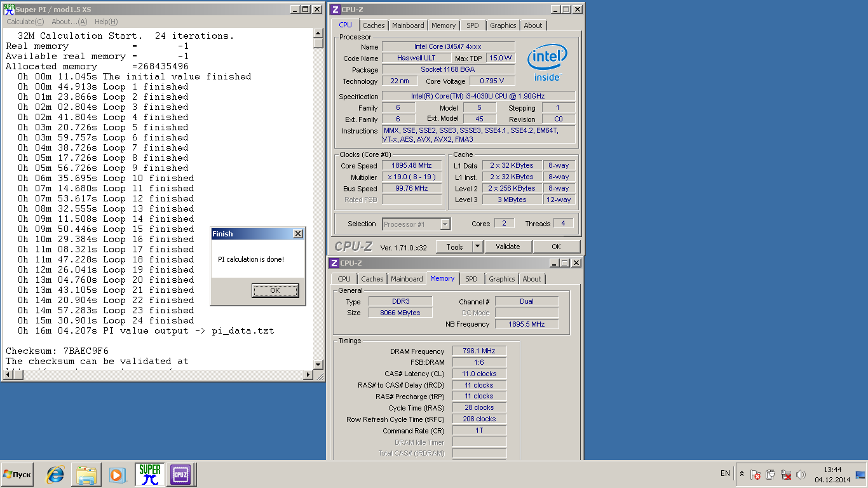
Task: Confirm OK in the Finish dialog
Action: tap(275, 290)
